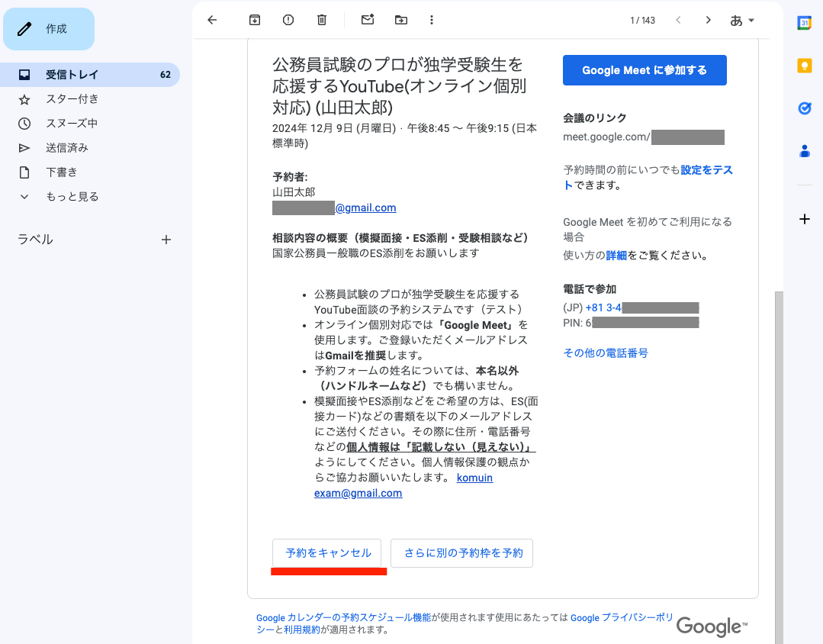The height and width of the screenshot is (644, 823).
Task: Mark email as unread
Action: (x=368, y=20)
